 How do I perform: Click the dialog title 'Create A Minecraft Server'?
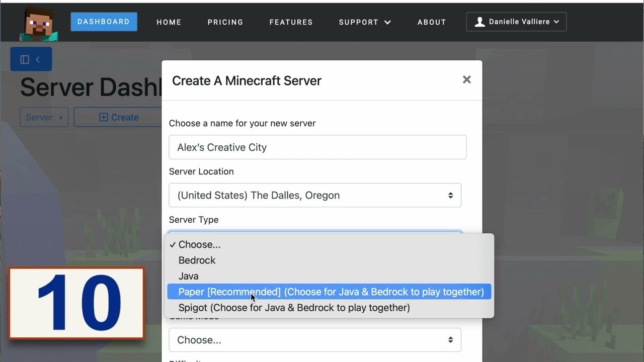pyautogui.click(x=247, y=80)
